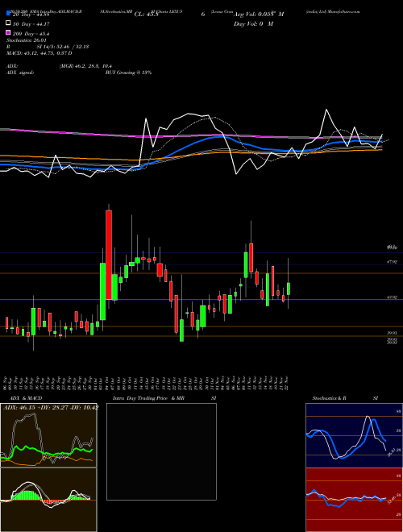Click the blue Stochastics chart panel
The image size is (403, 532).
click(x=354, y=435)
